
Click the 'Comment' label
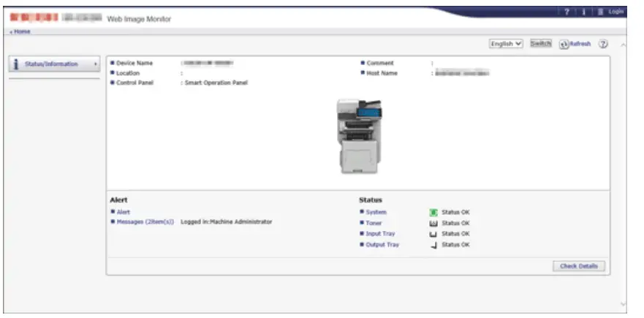(x=380, y=64)
